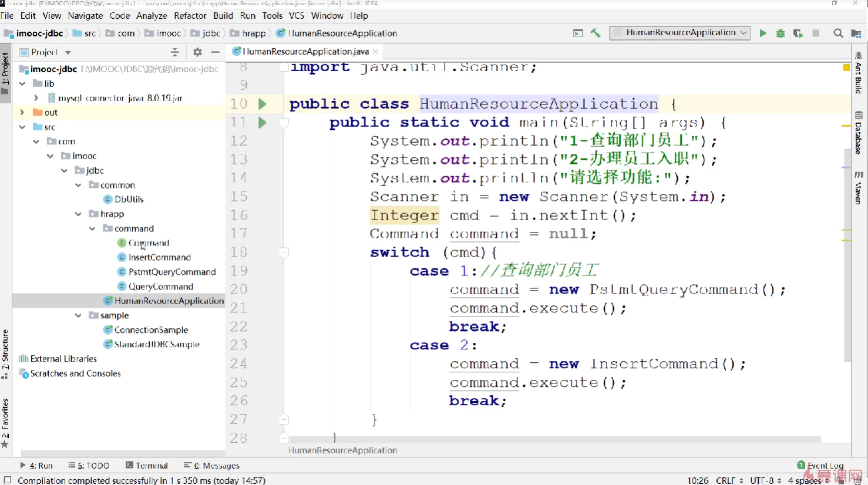Close the HumanResourceApplication.java editor tab

pyautogui.click(x=375, y=52)
